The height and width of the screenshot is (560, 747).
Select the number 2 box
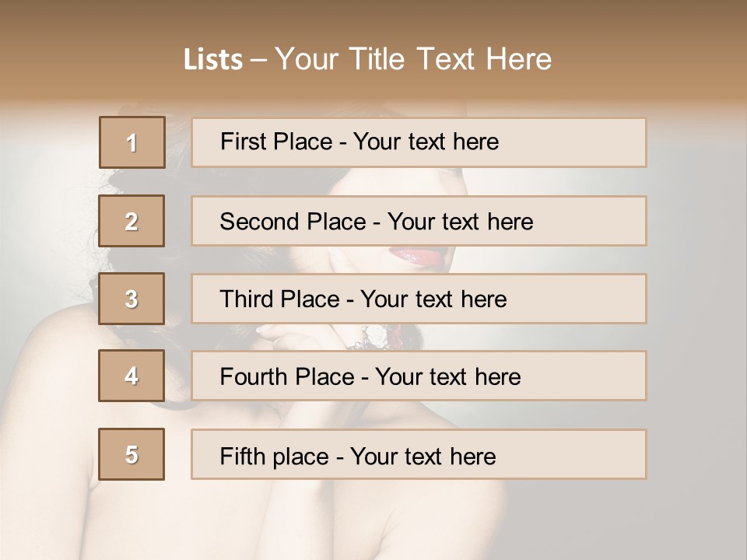[132, 221]
